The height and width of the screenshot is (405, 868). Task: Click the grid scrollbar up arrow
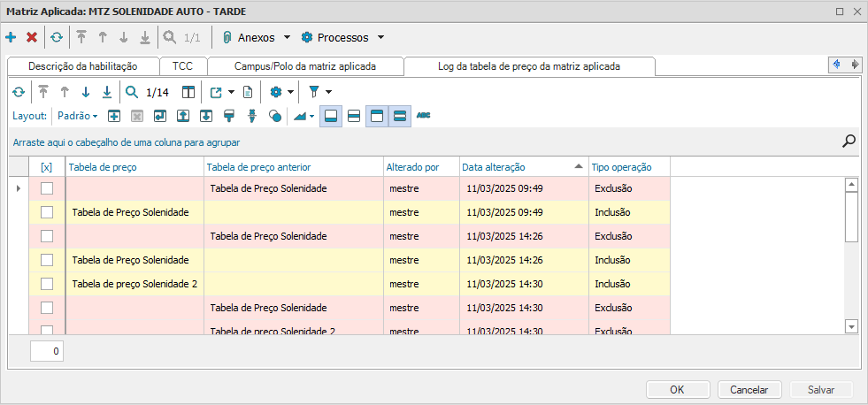click(x=851, y=184)
